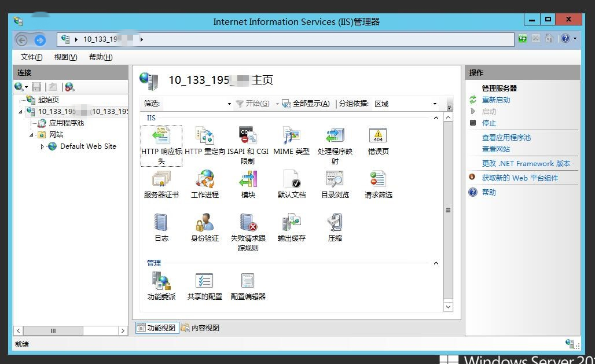
Task: Click 停止 to stop server
Action: click(x=489, y=123)
